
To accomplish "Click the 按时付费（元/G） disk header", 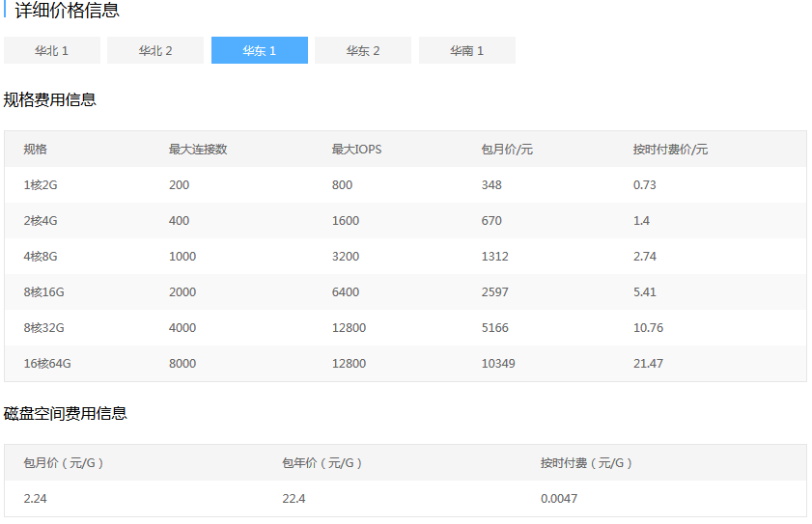I will [586, 463].
